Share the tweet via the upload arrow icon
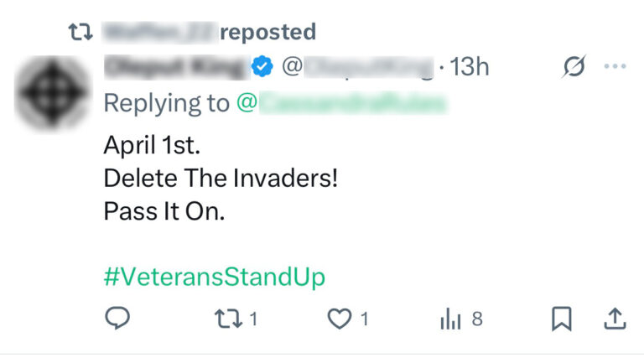This screenshot has width=644, height=358. (615, 319)
